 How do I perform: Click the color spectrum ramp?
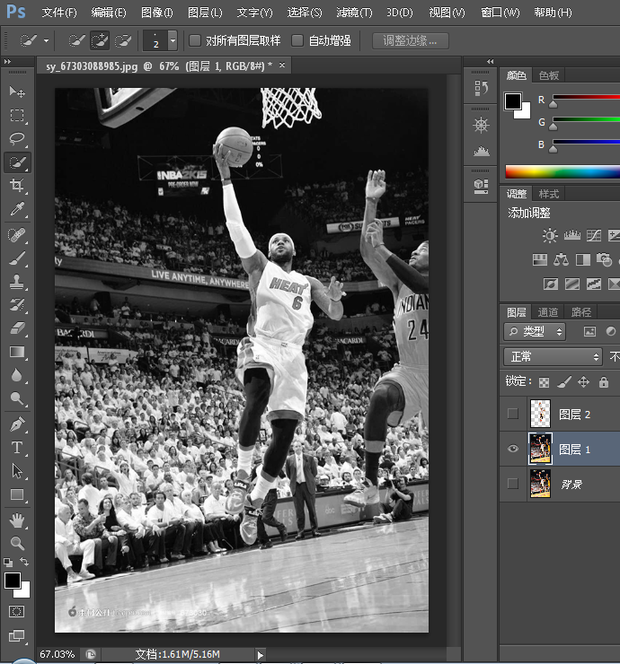tap(562, 172)
